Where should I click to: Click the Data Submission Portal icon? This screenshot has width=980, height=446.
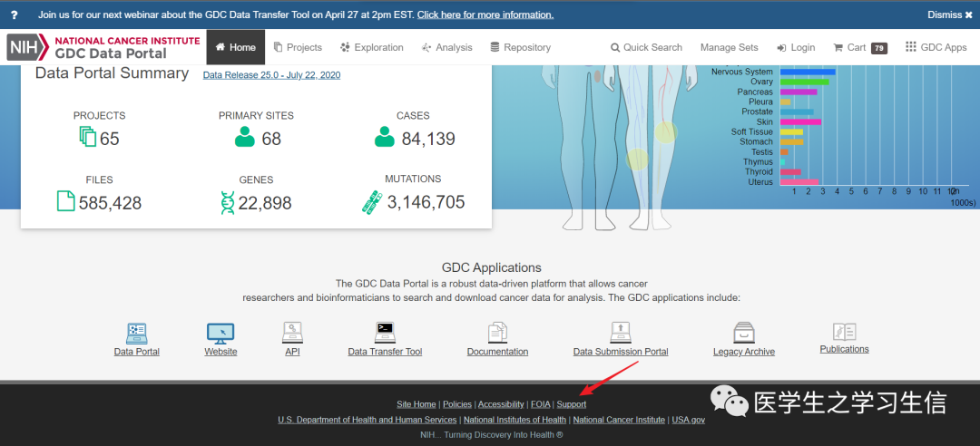pos(621,333)
